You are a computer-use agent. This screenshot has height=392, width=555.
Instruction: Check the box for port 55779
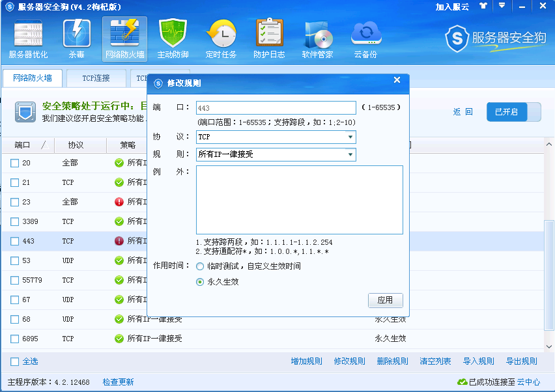click(x=14, y=280)
